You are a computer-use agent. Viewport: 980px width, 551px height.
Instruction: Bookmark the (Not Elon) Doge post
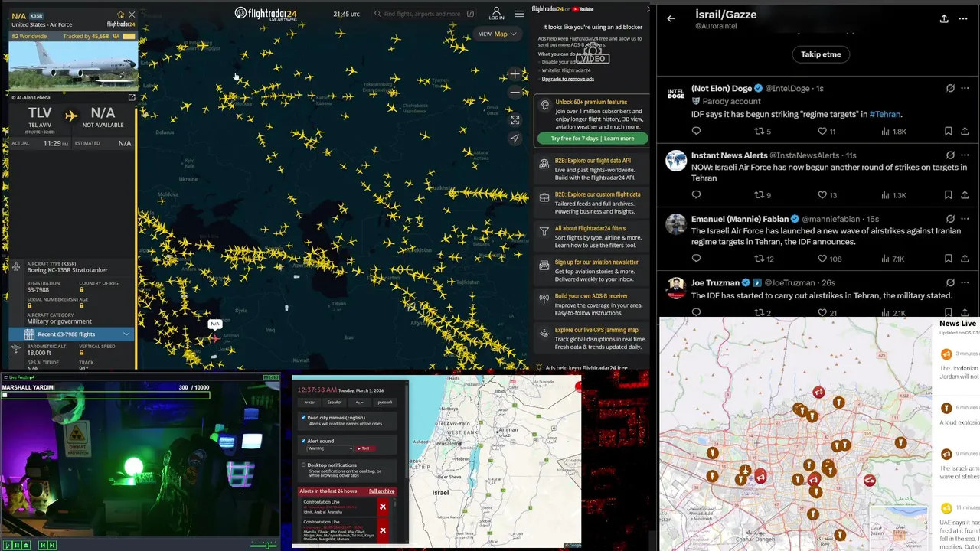(947, 132)
